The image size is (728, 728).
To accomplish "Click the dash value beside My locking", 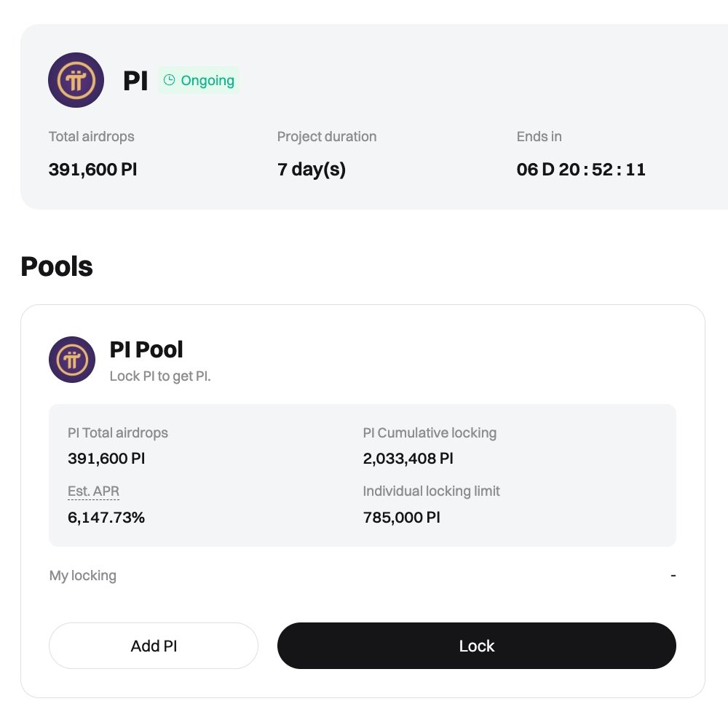I will (673, 576).
